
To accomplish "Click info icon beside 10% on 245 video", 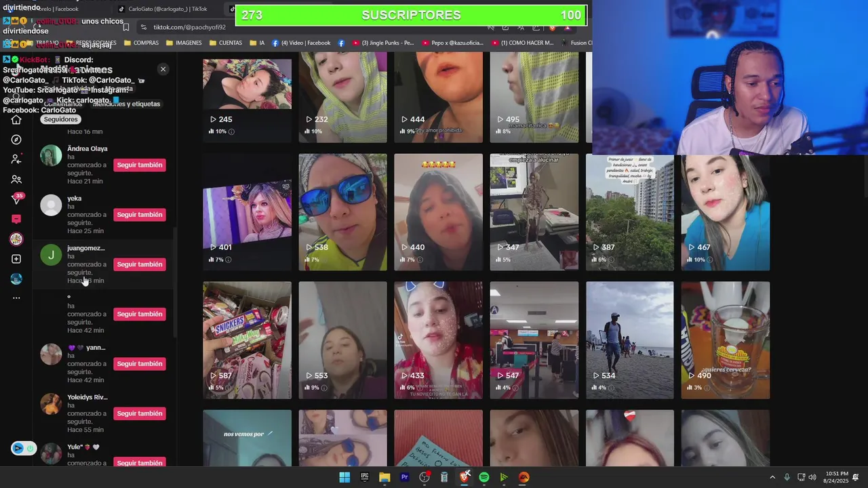I will (231, 131).
